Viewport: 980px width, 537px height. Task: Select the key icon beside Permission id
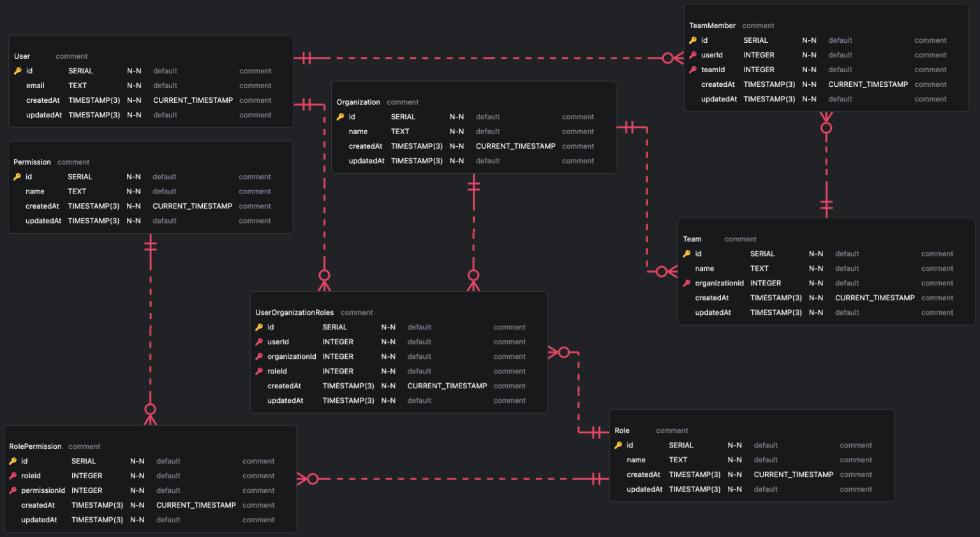15,176
